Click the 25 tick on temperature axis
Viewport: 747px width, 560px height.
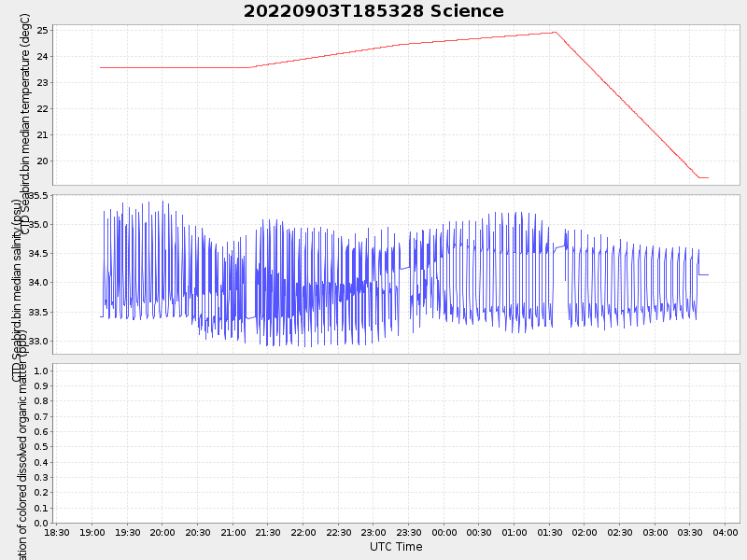click(43, 31)
